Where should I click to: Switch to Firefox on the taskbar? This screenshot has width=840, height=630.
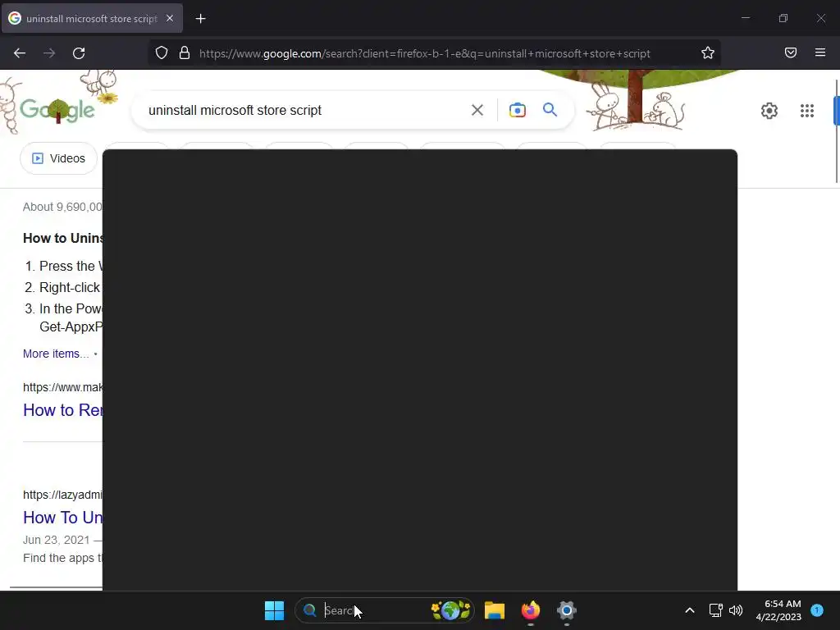[531, 610]
